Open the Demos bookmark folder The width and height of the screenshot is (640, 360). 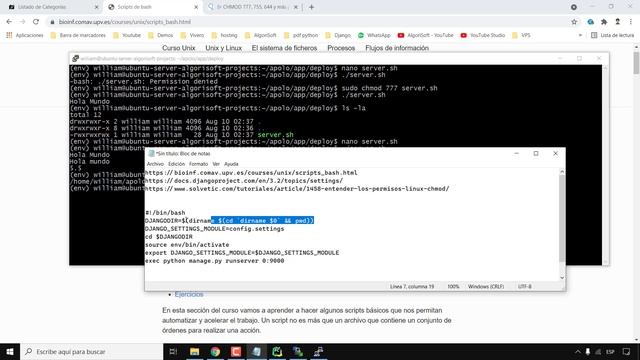pos(160,35)
